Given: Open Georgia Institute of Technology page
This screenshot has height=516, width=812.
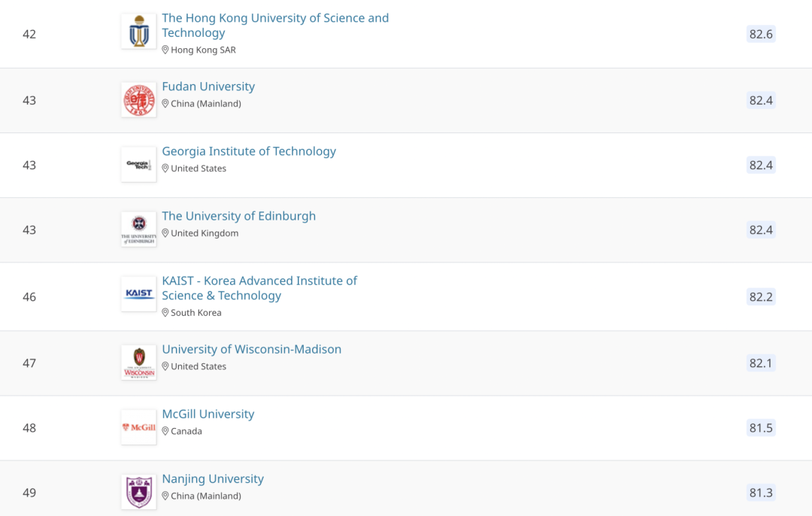Looking at the screenshot, I should (x=249, y=151).
